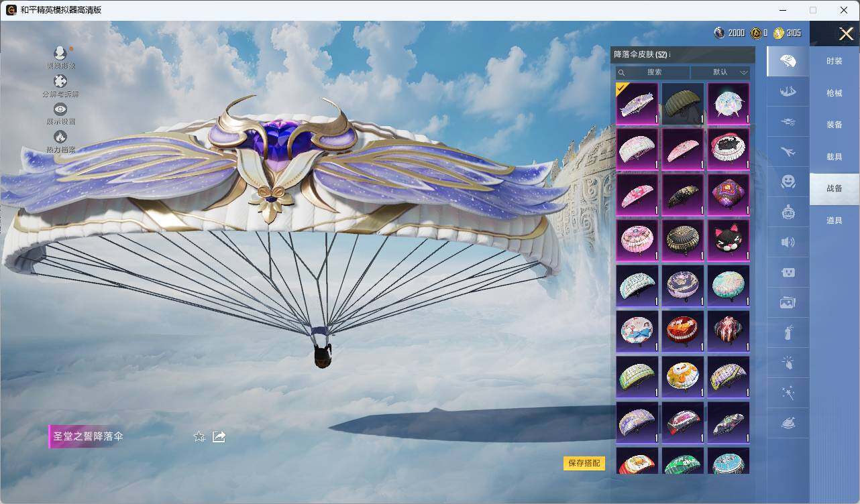Select the boat skin category icon
The width and height of the screenshot is (860, 504).
[788, 92]
